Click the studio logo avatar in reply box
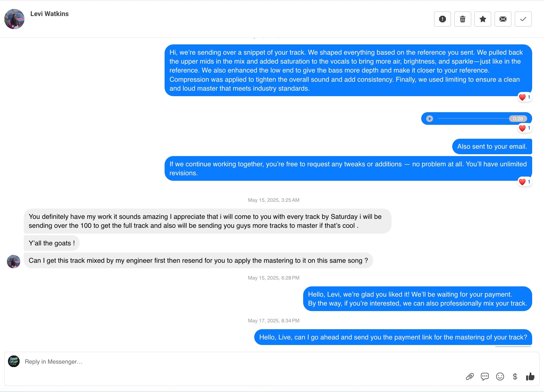The height and width of the screenshot is (392, 544). point(14,361)
